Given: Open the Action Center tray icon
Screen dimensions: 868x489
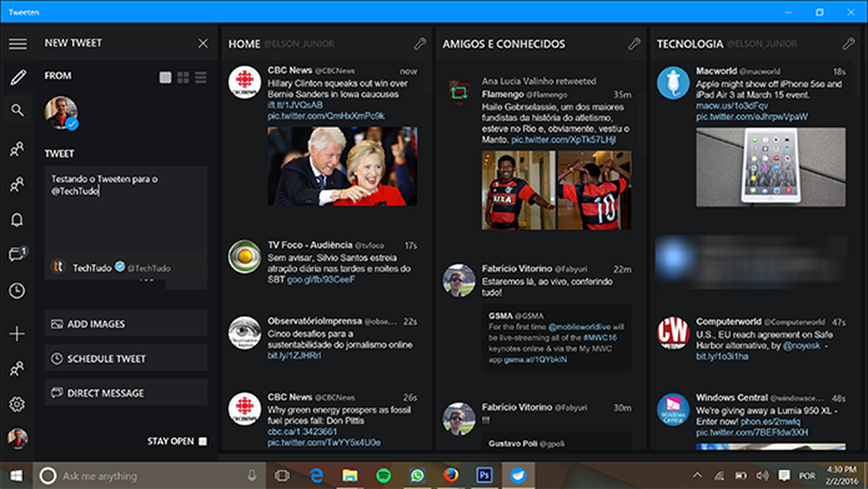Looking at the screenshot, I should pos(784,475).
